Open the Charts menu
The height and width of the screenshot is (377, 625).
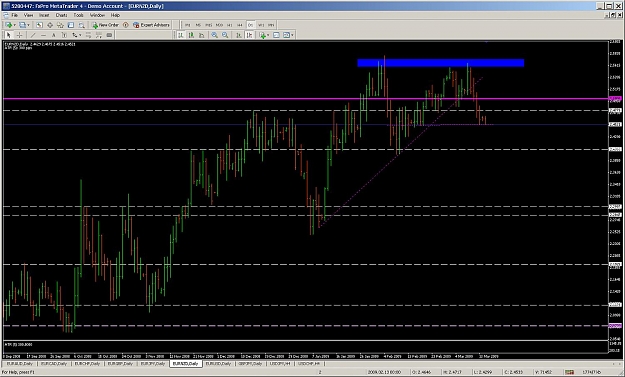click(61, 15)
